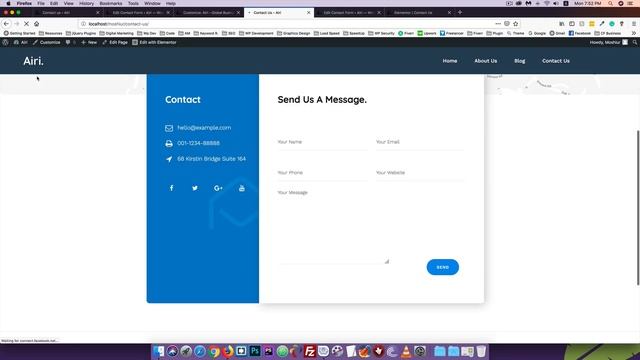Open the Graphics Design bookmark folder
The image size is (640, 360).
(293, 33)
